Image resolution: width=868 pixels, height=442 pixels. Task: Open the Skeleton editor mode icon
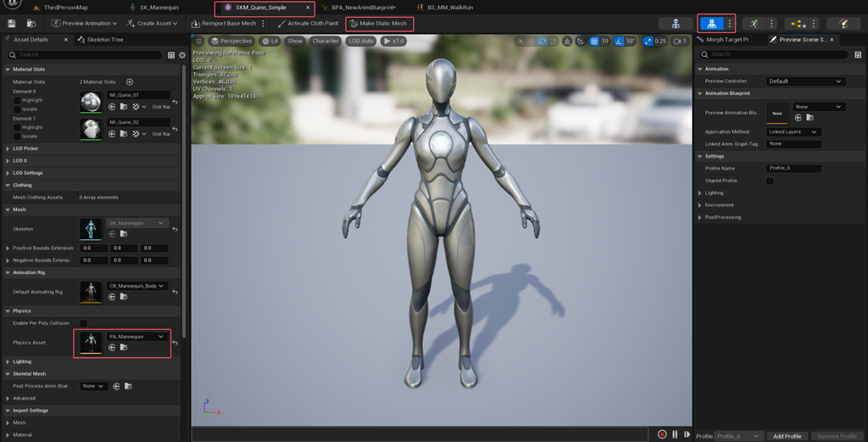point(676,23)
